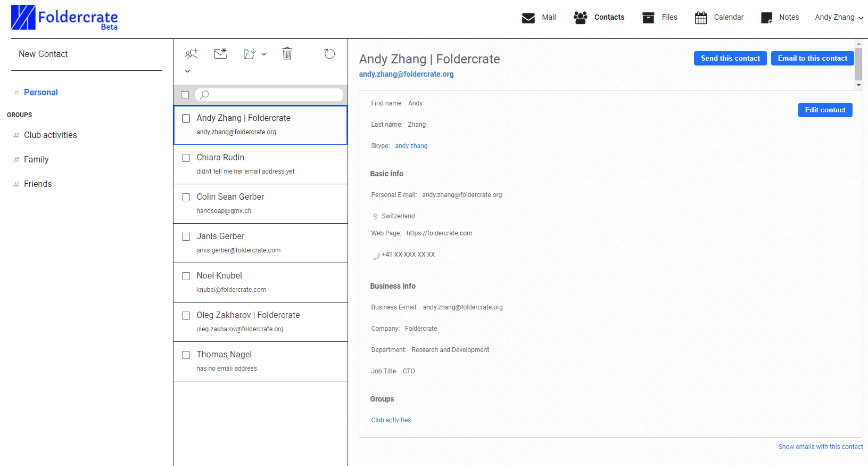868x466 pixels.
Task: Select contact Thomas Nagel
Action: [x=260, y=362]
